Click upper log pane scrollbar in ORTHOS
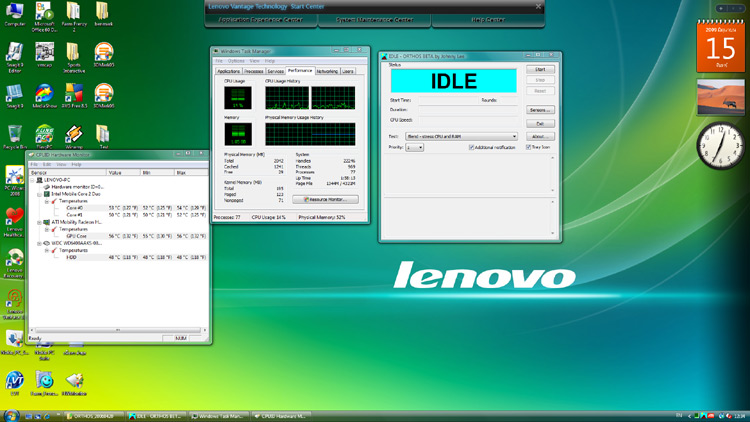This screenshot has height=422, width=750. [553, 174]
